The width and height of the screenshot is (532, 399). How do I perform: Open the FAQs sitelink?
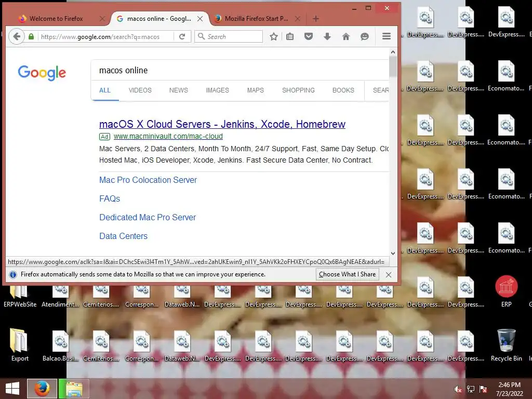click(x=110, y=198)
